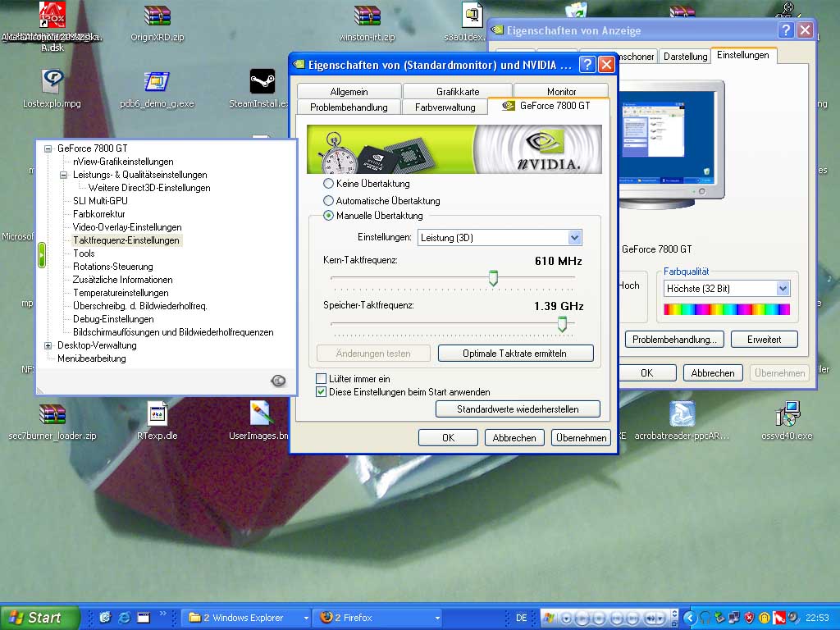Screen dimensions: 840x630
Task: Switch to the Allgemein tab
Action: point(349,92)
